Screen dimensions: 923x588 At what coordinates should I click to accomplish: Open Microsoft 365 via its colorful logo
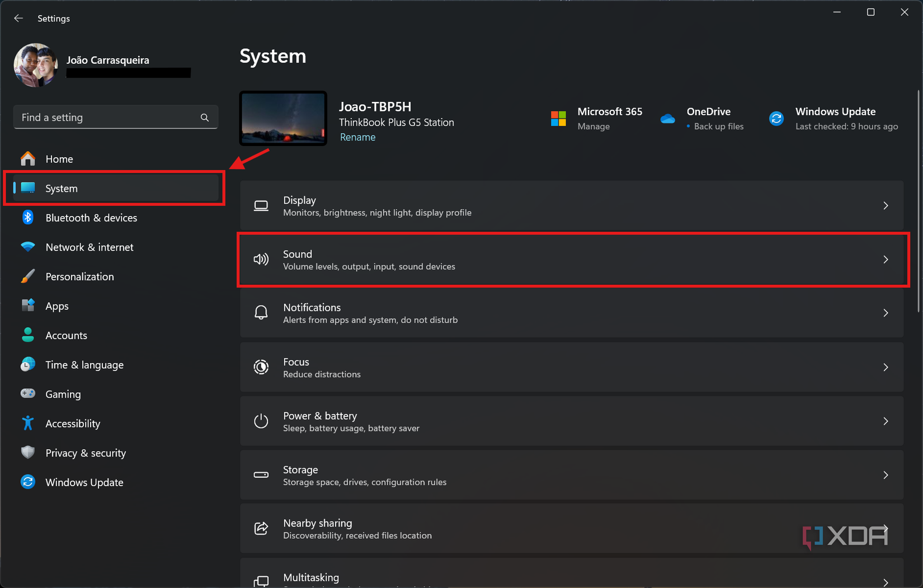pyautogui.click(x=558, y=119)
